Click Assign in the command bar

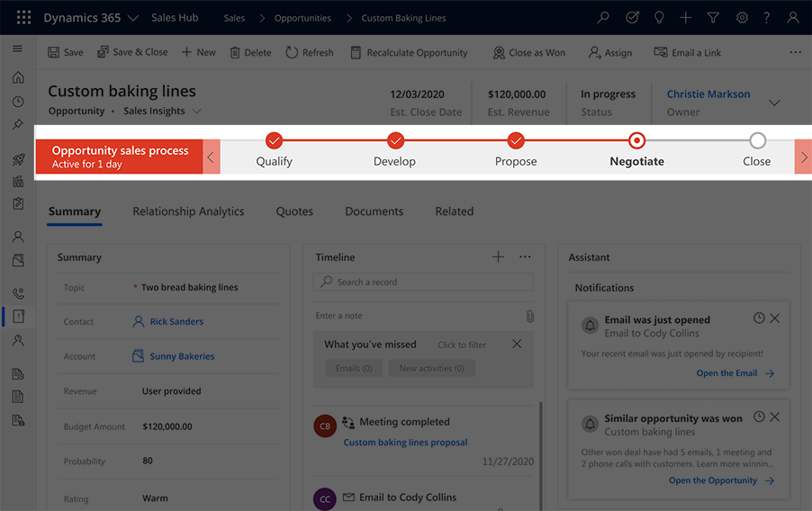point(610,52)
